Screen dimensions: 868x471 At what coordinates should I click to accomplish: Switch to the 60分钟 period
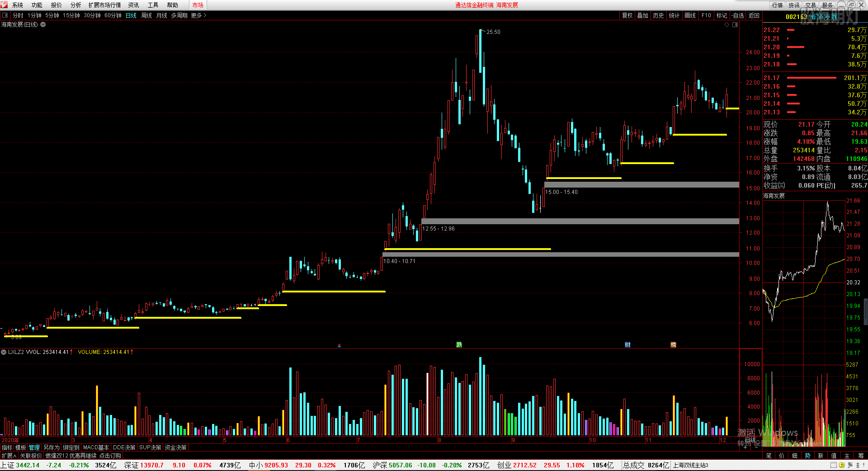[113, 15]
